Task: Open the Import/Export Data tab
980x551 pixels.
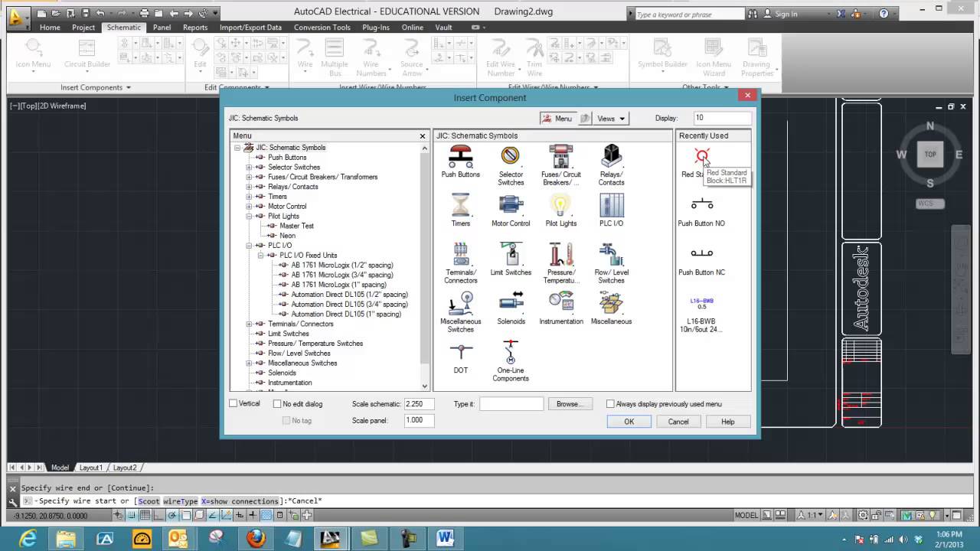Action: (250, 28)
